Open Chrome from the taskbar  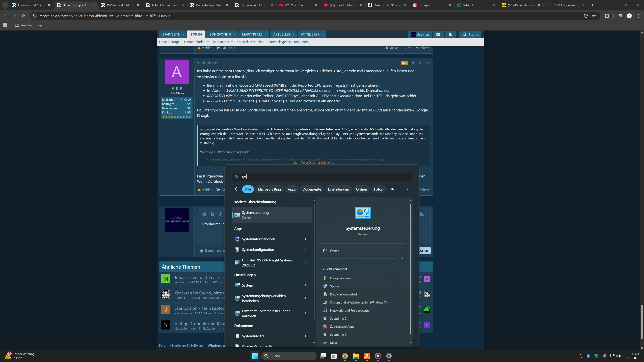click(x=345, y=356)
